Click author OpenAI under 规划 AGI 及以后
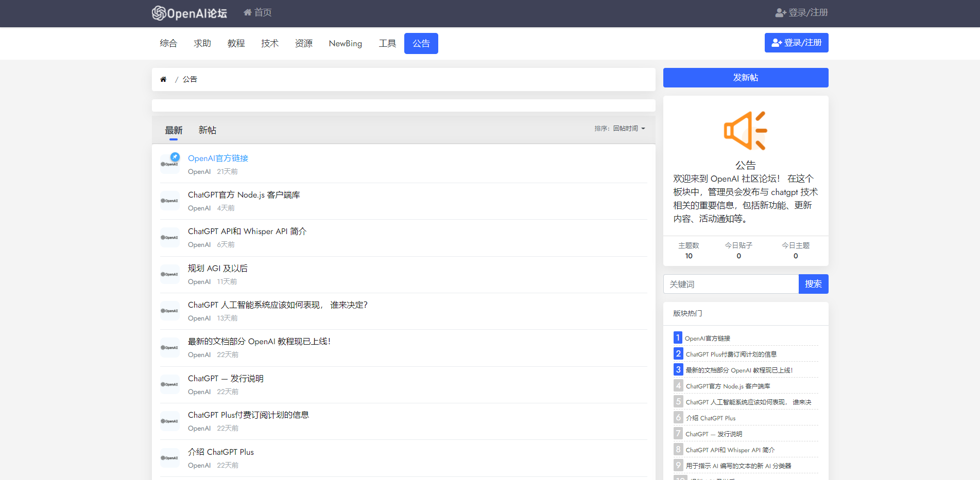Viewport: 980px width, 480px height. coord(199,282)
